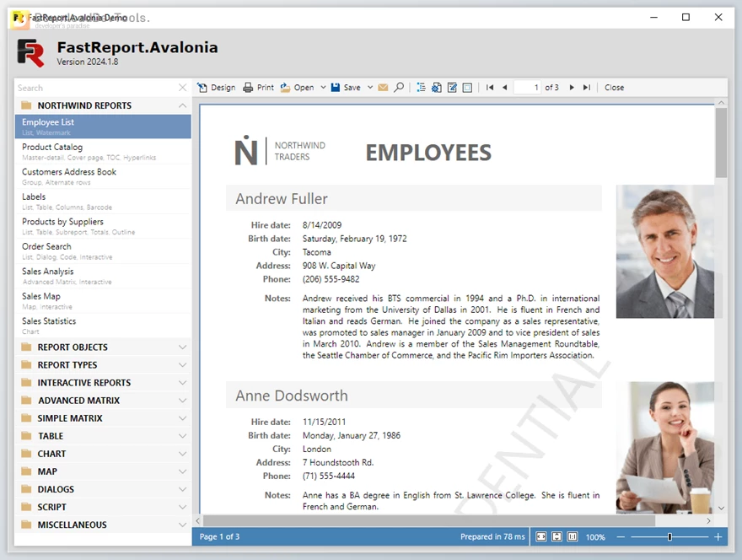The height and width of the screenshot is (560, 742).
Task: Click the Chart folder icon
Action: point(26,454)
